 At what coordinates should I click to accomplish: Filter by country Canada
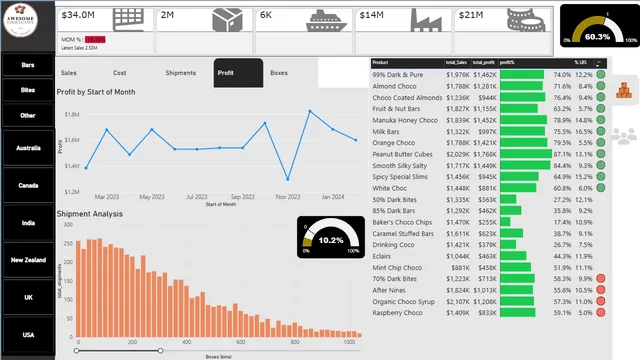[x=28, y=185]
